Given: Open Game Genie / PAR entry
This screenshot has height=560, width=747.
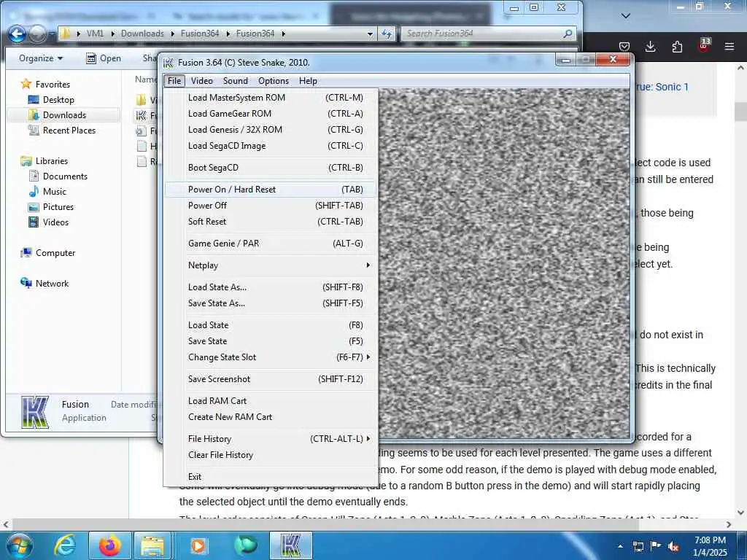Looking at the screenshot, I should (271, 244).
